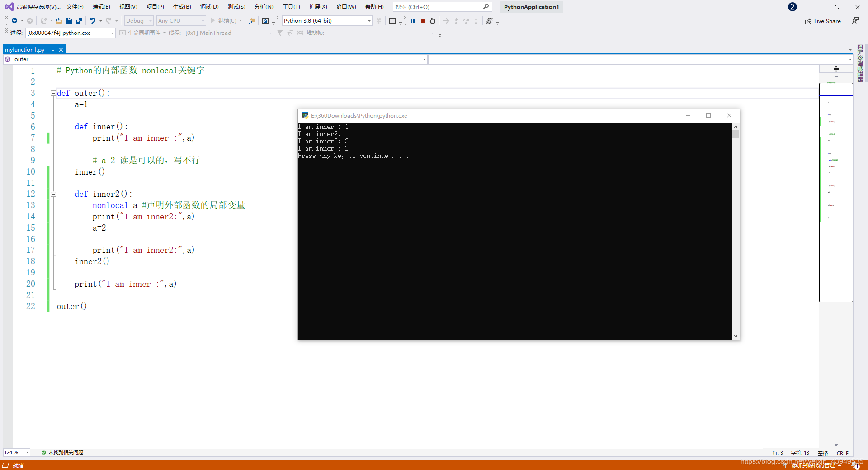Open the Debug configuration dropdown

coord(139,21)
